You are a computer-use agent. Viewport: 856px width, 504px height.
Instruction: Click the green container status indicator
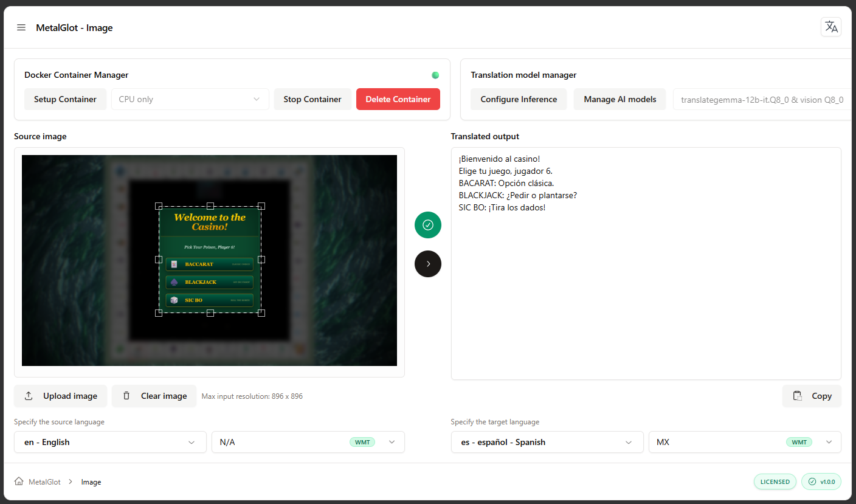pos(435,75)
